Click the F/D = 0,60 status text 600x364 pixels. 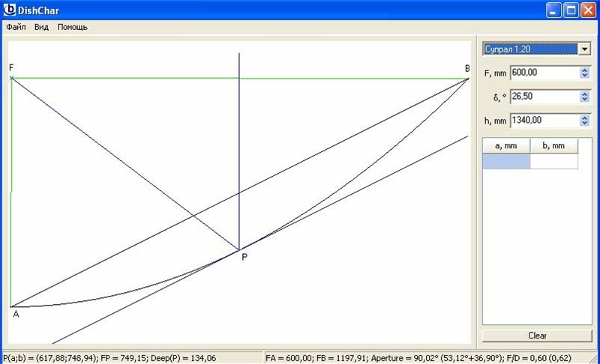point(538,358)
